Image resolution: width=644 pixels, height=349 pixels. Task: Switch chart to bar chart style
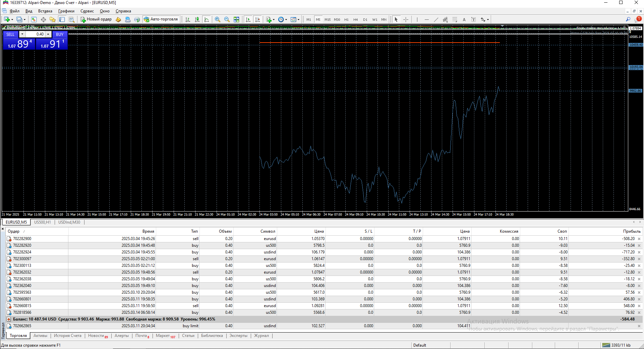(188, 19)
